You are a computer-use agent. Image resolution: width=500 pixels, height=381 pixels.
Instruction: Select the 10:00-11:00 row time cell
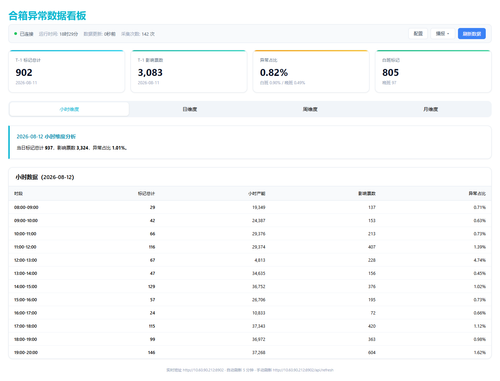25,234
